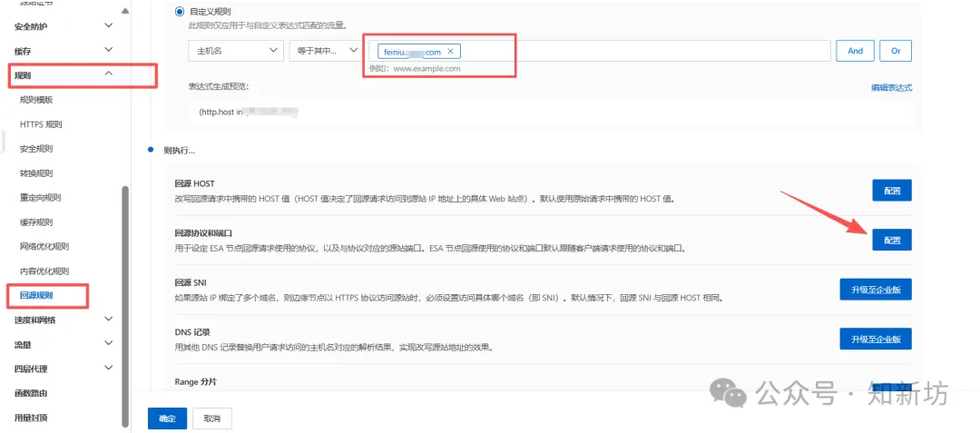This screenshot has width=980, height=433.
Task: Open 回源规则 in the sidebar
Action: pos(36,295)
